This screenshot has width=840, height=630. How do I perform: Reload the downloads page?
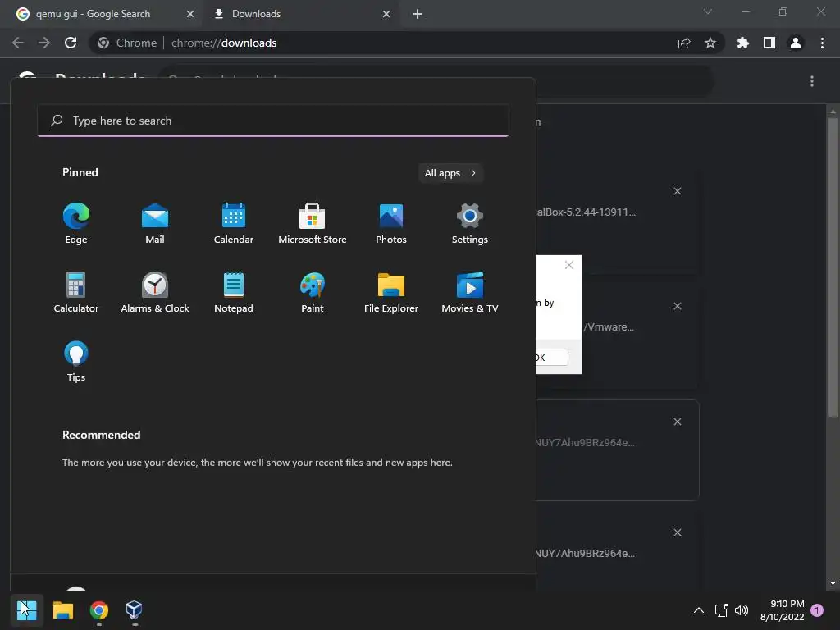pyautogui.click(x=71, y=43)
